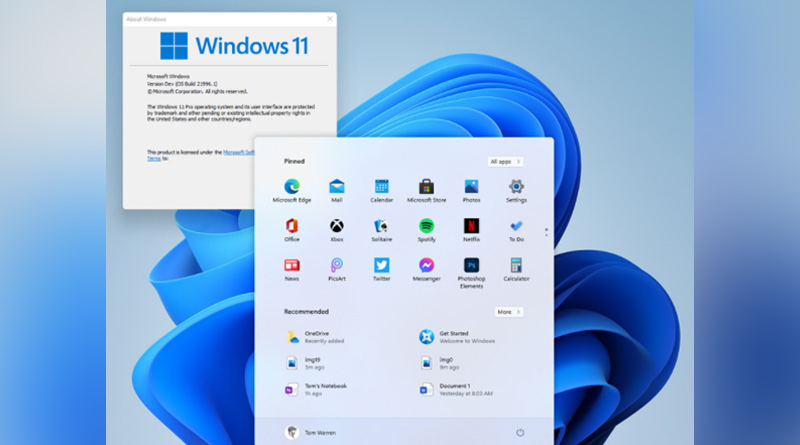800x445 pixels.
Task: Open Document 1 recent file
Action: (456, 389)
